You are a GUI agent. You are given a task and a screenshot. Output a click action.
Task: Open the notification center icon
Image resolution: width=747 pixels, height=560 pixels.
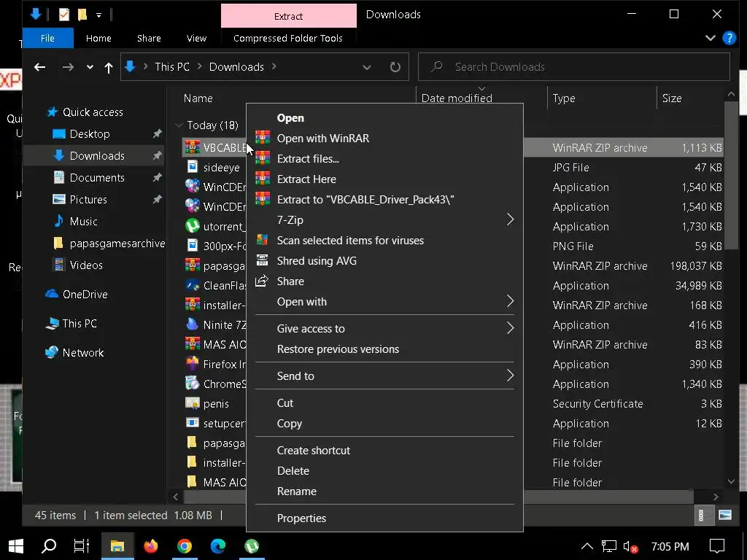click(x=717, y=545)
